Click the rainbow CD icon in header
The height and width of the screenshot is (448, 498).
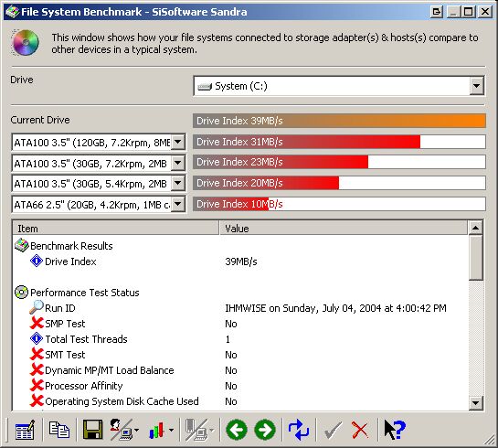[x=25, y=43]
